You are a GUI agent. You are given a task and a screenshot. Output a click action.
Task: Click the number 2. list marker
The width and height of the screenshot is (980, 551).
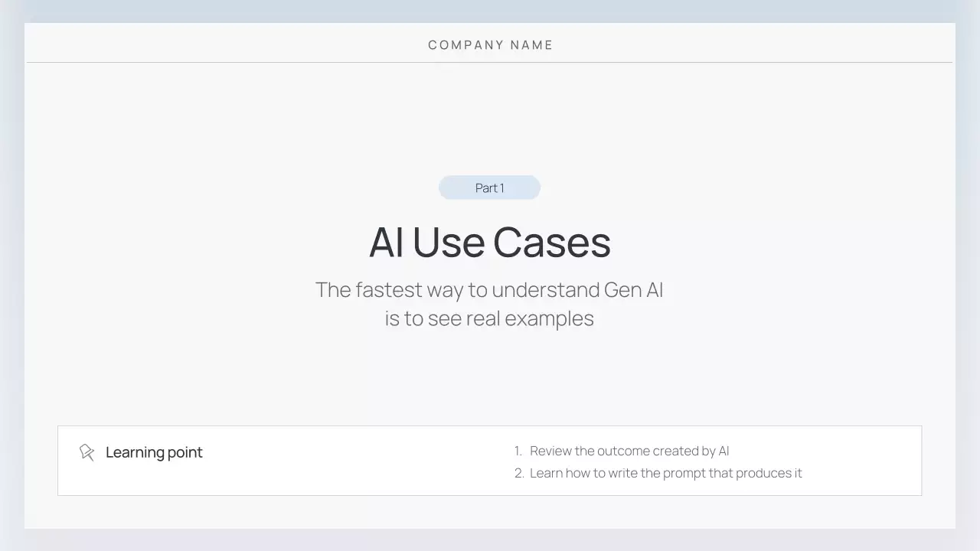coord(519,473)
